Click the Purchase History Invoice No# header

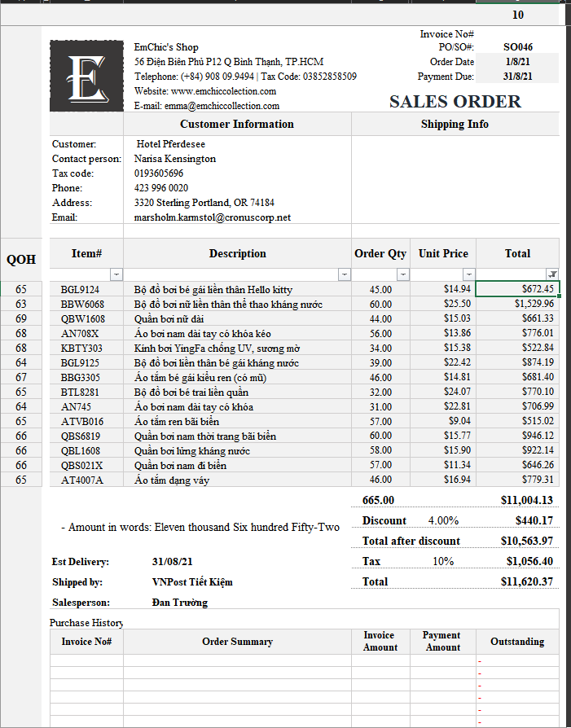pyautogui.click(x=86, y=642)
